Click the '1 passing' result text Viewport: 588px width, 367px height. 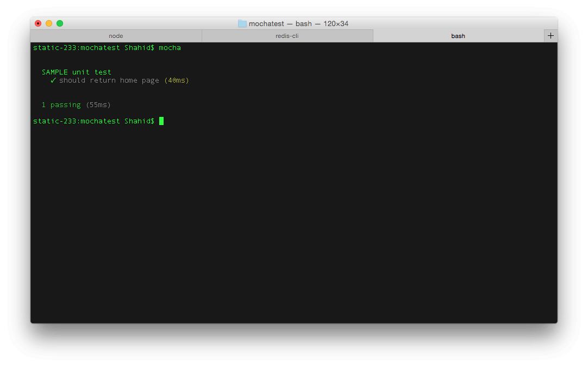pyautogui.click(x=61, y=105)
